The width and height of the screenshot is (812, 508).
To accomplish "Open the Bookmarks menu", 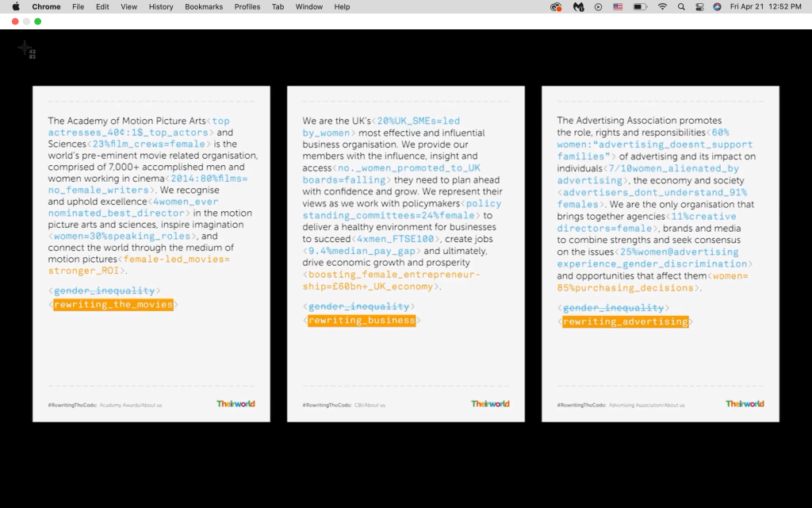I will (x=204, y=6).
